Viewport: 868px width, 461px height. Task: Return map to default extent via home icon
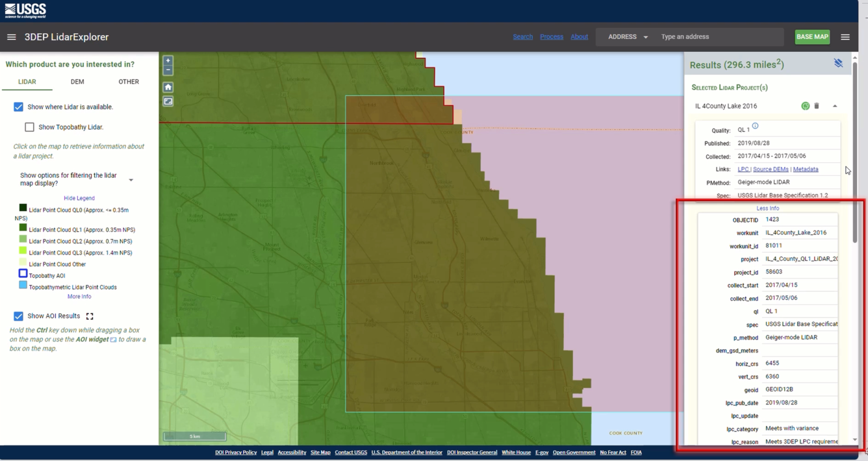[168, 86]
